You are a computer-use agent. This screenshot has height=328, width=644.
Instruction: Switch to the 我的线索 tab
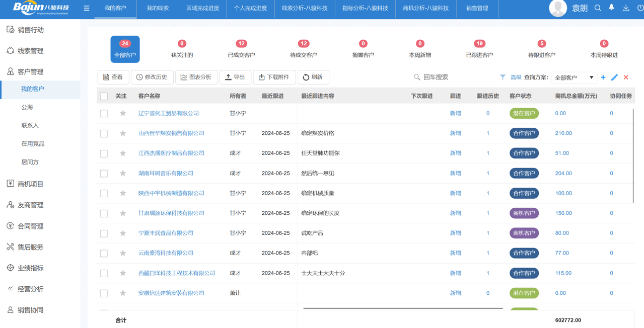point(158,9)
